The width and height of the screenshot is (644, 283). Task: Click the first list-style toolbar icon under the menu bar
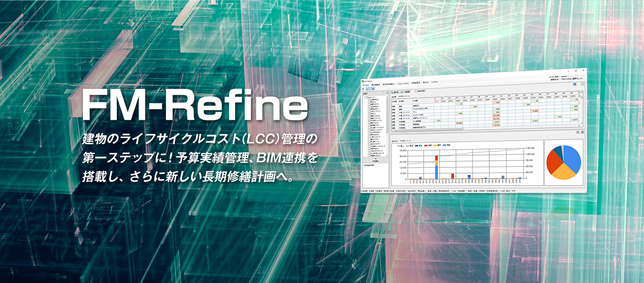tap(363, 89)
